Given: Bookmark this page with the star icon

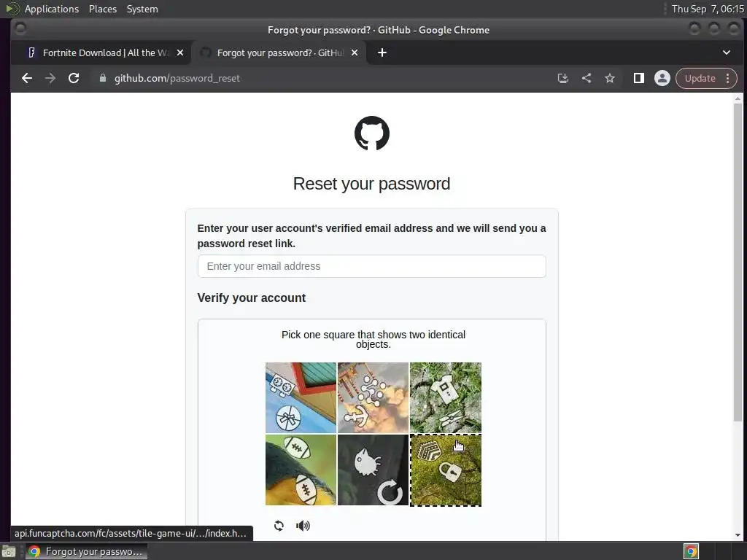Looking at the screenshot, I should coord(610,78).
